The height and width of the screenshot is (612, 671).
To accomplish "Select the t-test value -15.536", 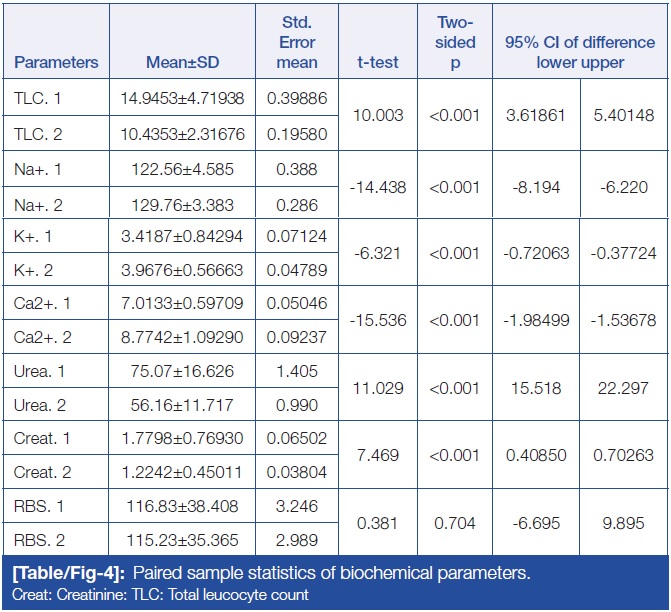I will (379, 321).
